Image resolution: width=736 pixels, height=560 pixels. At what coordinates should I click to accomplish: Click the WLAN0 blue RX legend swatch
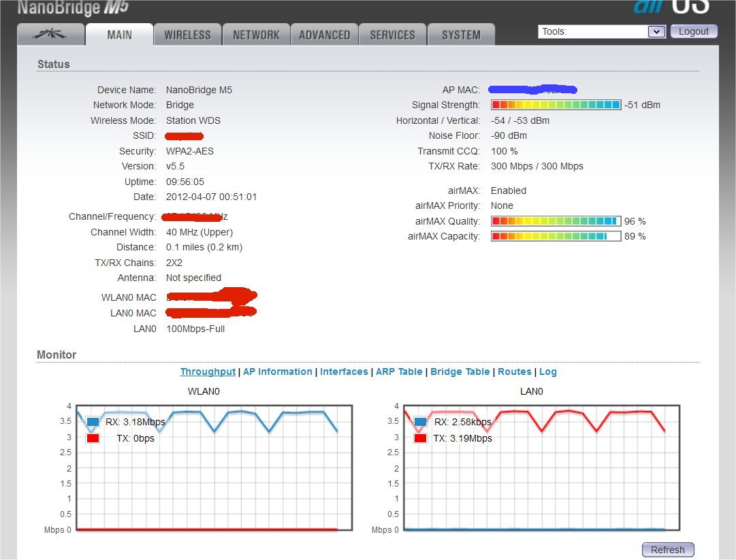pos(93,422)
